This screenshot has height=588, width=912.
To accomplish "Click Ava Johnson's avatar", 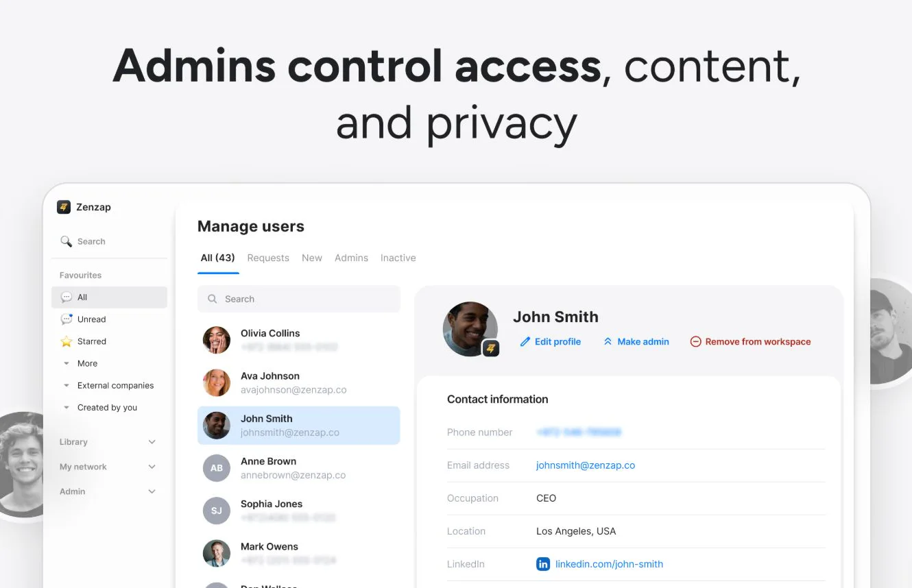I will (x=217, y=382).
